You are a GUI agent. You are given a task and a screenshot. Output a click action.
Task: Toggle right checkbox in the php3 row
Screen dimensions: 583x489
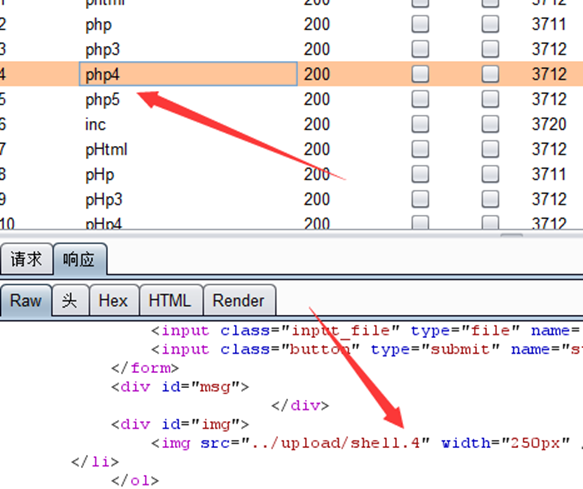[x=490, y=49]
